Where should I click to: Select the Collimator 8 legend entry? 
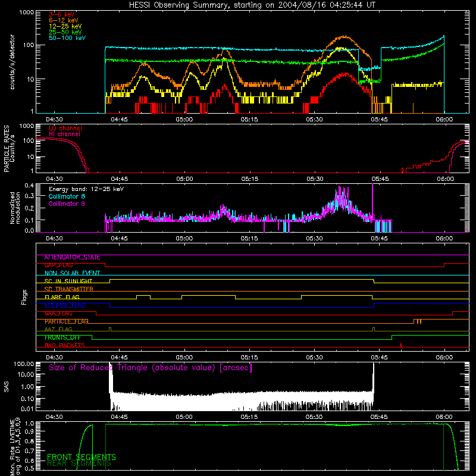pos(67,196)
